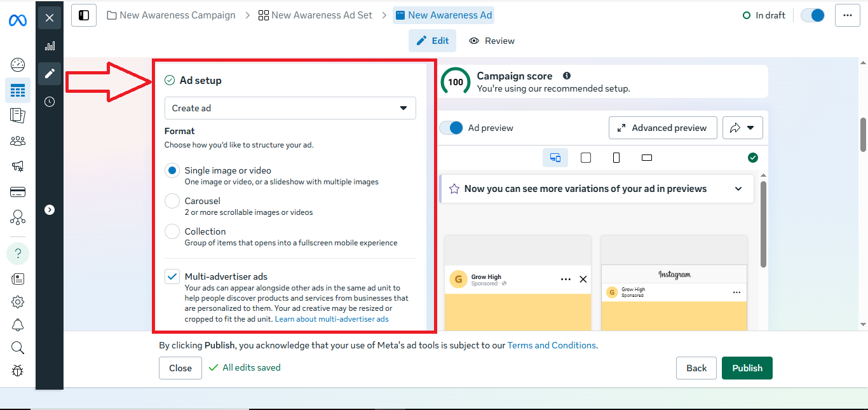Open the History clock icon
This screenshot has height=410, width=868.
pos(50,102)
